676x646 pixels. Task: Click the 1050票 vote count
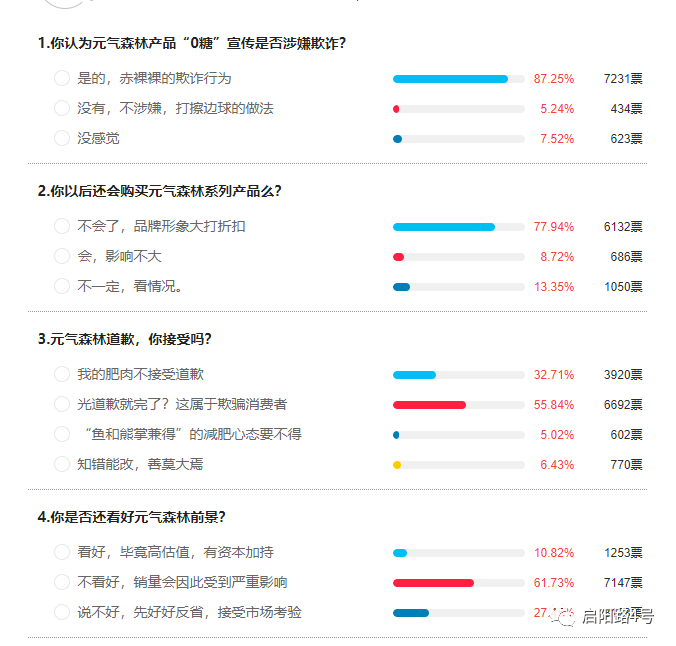[x=623, y=287]
